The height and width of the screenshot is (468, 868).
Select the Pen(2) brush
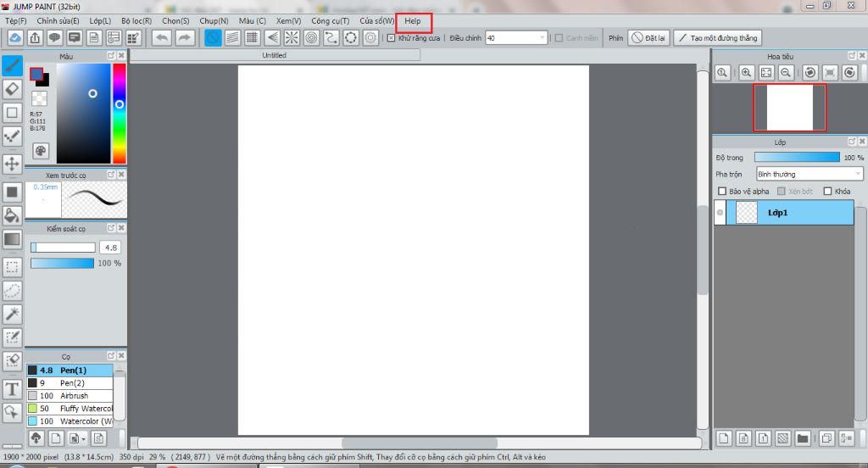pyautogui.click(x=70, y=382)
